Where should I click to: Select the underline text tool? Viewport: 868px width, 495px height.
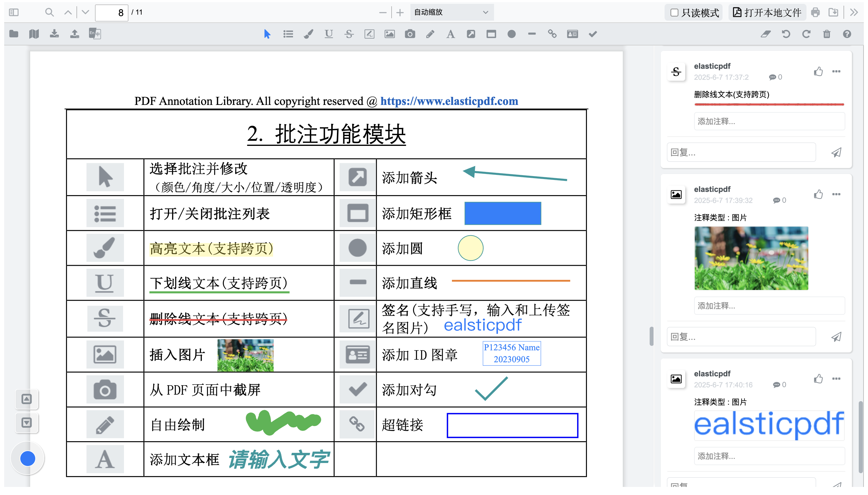329,34
